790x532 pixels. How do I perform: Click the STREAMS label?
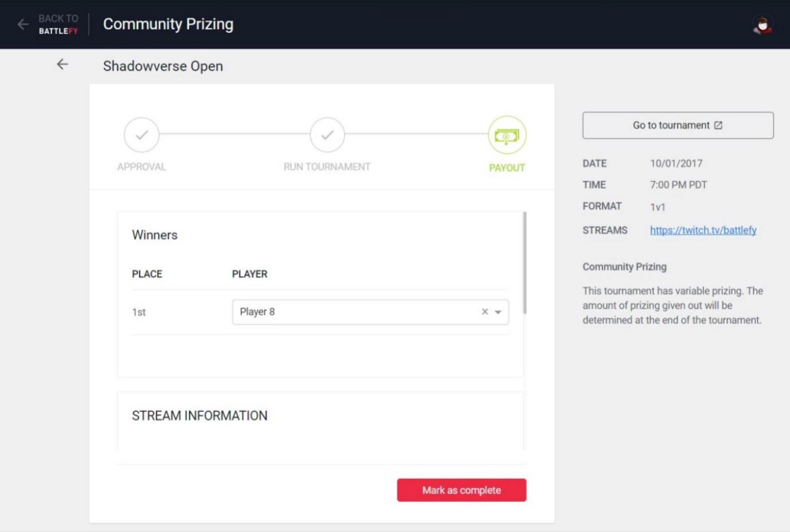pos(605,230)
